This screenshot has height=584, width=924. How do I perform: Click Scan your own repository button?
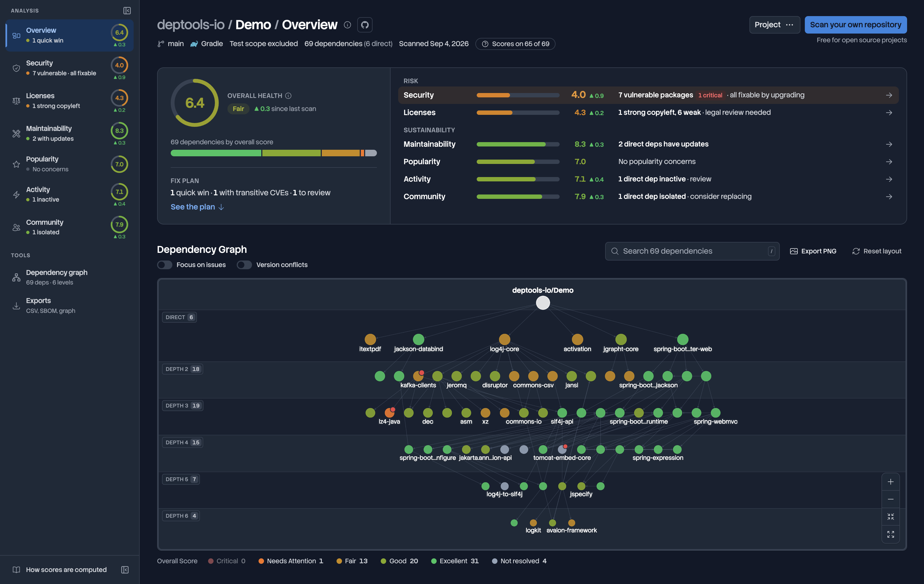855,25
